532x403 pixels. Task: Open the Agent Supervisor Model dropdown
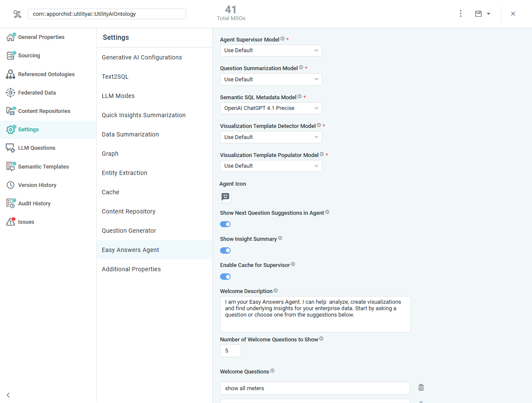pos(271,50)
